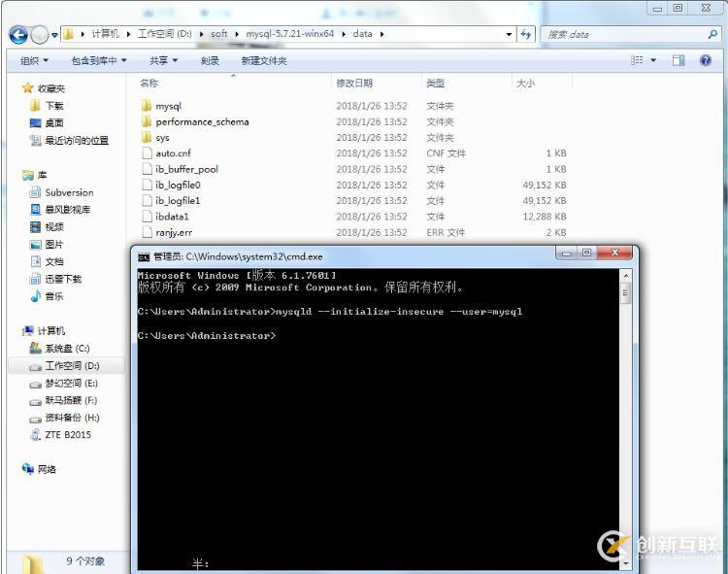This screenshot has width=728, height=574.
Task: Click 计算机 in the navigation pane
Action: pyautogui.click(x=51, y=330)
